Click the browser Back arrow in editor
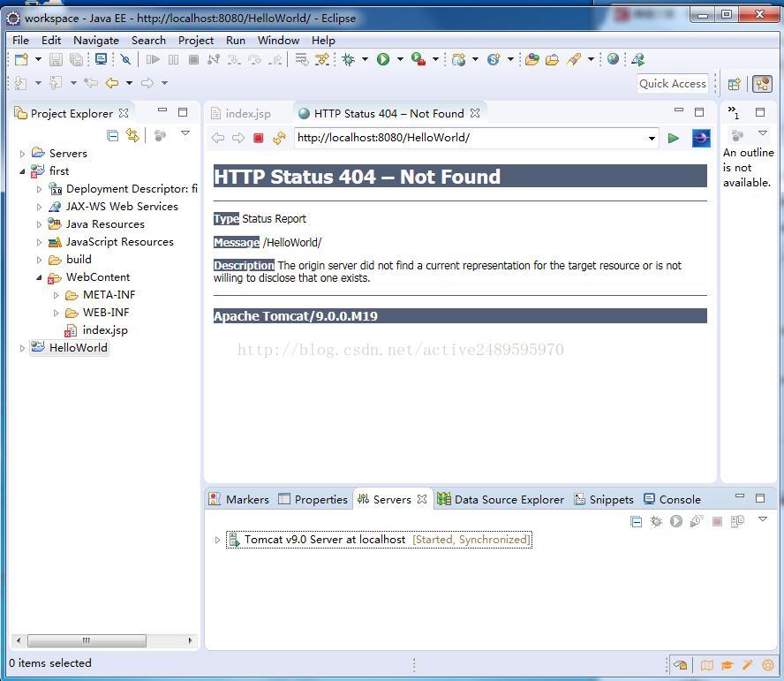This screenshot has width=784, height=681. coord(218,138)
